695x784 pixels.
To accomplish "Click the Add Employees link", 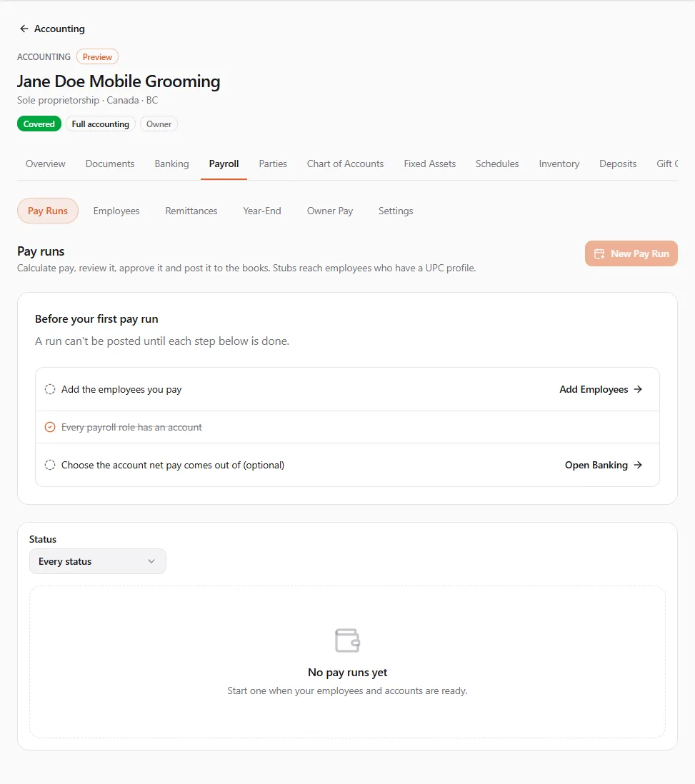I will tap(601, 389).
